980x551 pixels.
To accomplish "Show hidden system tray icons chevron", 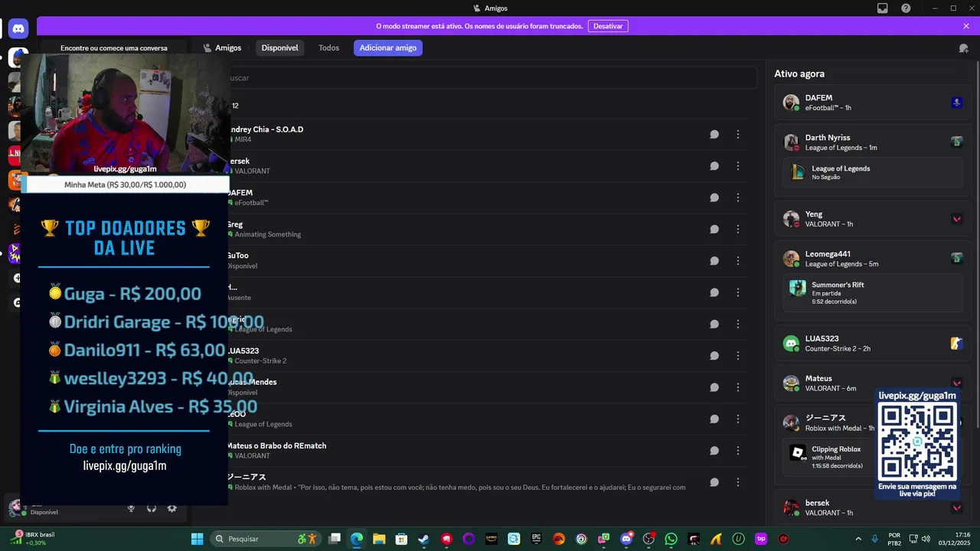I will [x=858, y=539].
